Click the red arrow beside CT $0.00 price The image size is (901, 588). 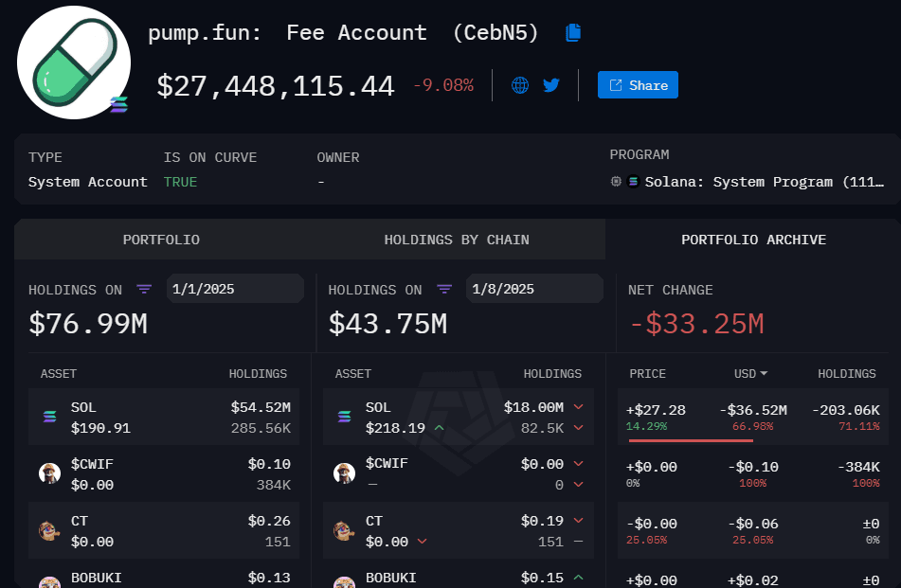tap(423, 541)
